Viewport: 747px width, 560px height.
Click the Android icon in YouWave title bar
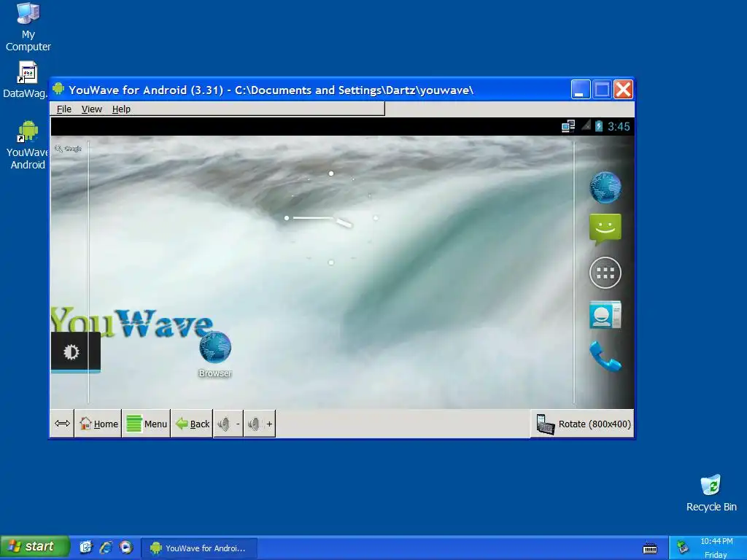click(x=58, y=88)
